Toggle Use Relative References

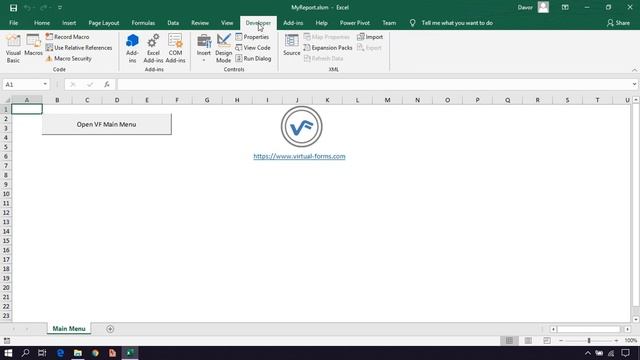(79, 48)
